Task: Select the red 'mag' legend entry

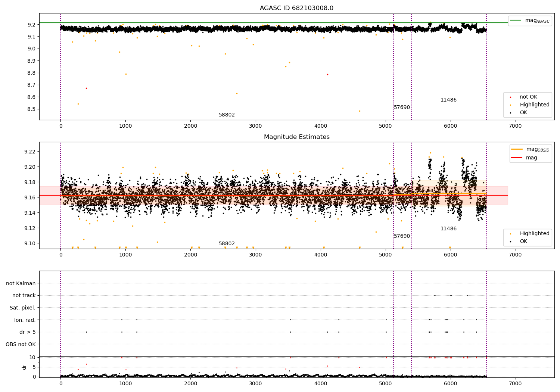Action: coord(525,158)
